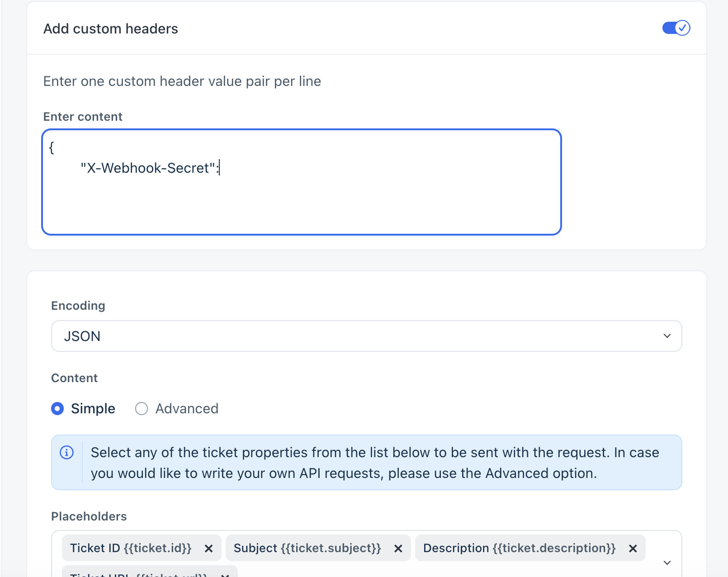Click the Add custom headers heading
728x577 pixels.
[111, 28]
